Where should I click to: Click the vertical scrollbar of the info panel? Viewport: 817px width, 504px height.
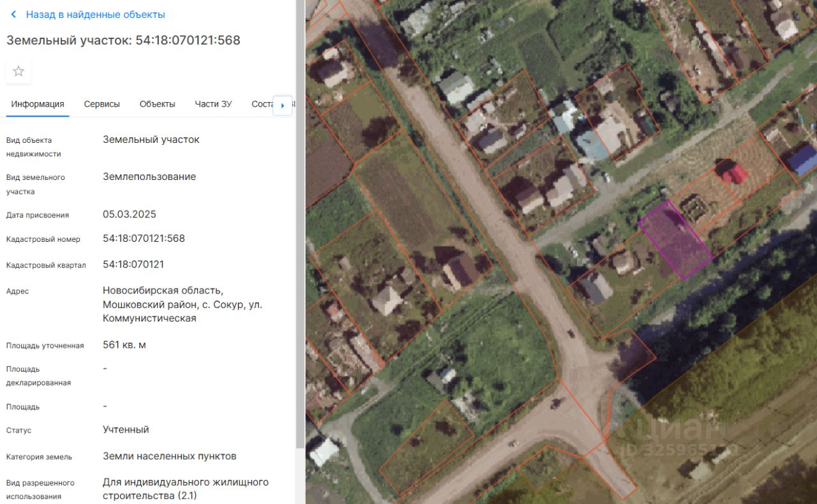pyautogui.click(x=299, y=223)
